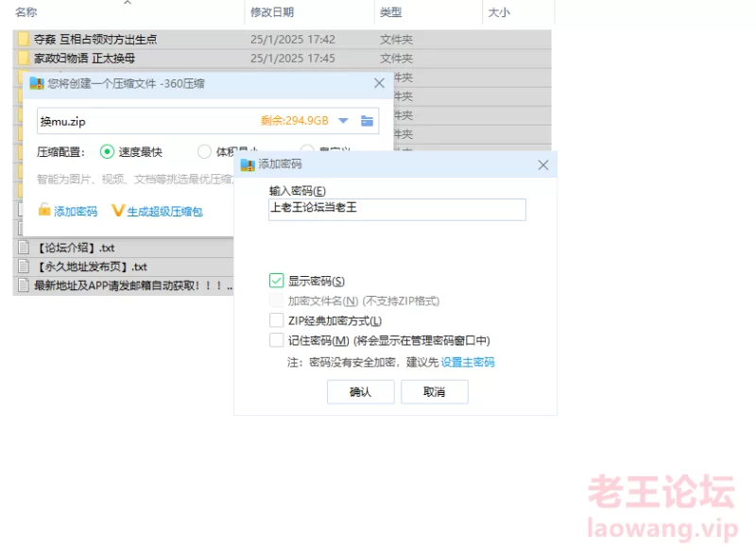Click text file icon of 【永久地址发布页】.txt
The width and height of the screenshot is (756, 551).
[23, 267]
